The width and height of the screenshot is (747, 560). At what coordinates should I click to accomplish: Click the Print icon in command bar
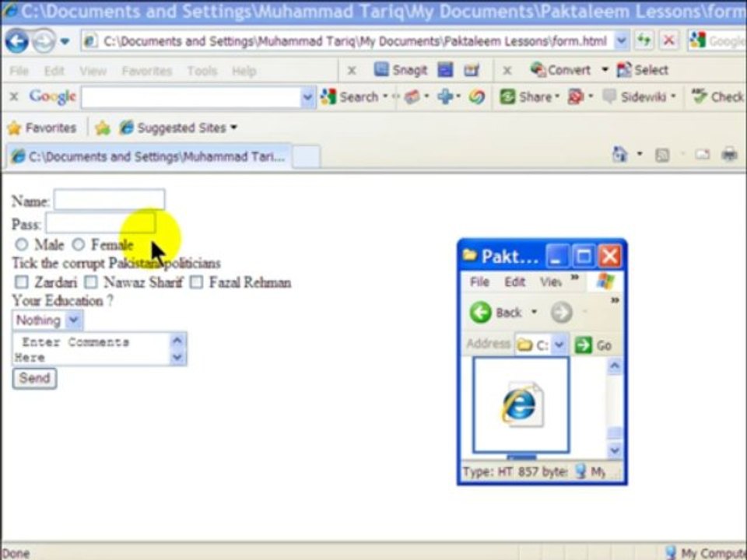click(x=729, y=154)
